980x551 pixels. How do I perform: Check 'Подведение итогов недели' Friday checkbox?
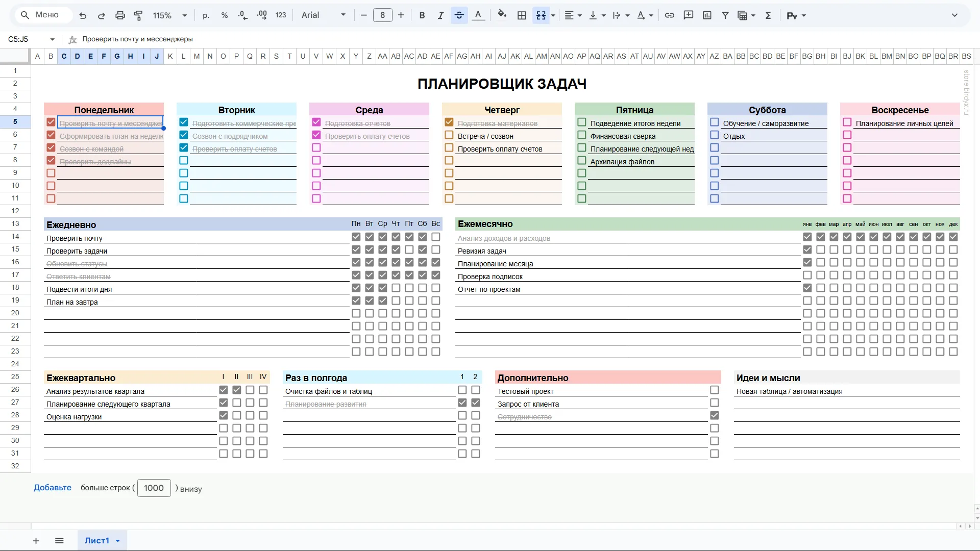pyautogui.click(x=582, y=122)
